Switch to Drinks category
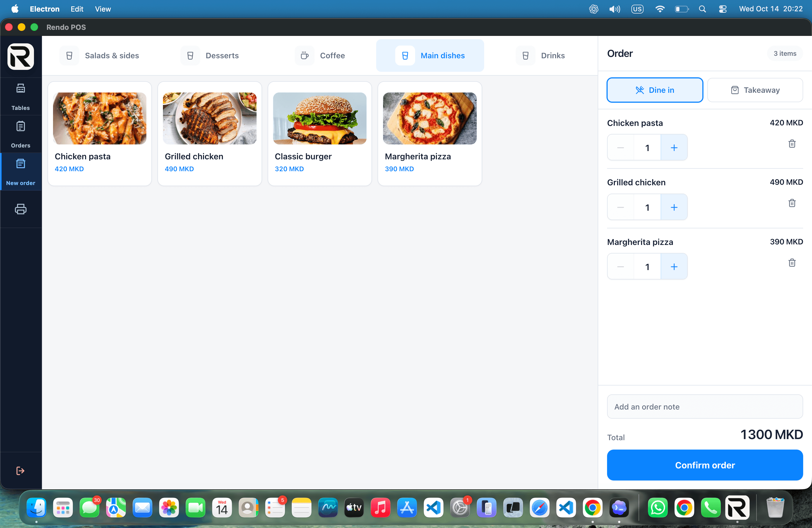 coord(541,56)
